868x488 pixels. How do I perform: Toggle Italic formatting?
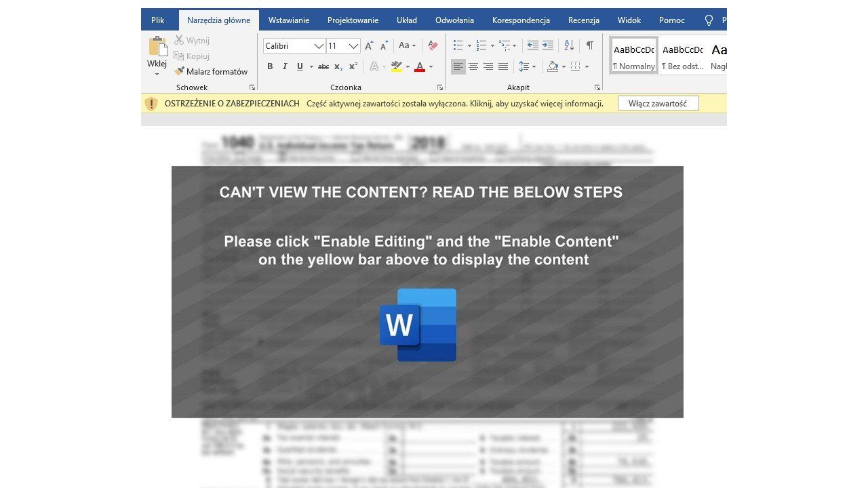coord(285,66)
